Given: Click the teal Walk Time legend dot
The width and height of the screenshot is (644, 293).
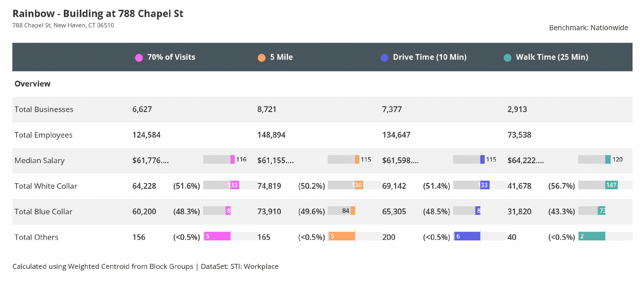Looking at the screenshot, I should [x=507, y=58].
